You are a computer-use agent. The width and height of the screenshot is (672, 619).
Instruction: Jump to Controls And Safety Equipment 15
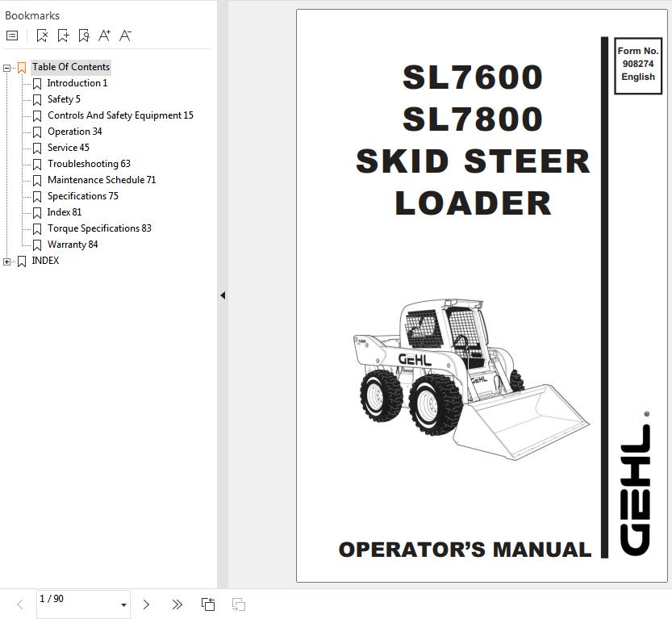(120, 115)
